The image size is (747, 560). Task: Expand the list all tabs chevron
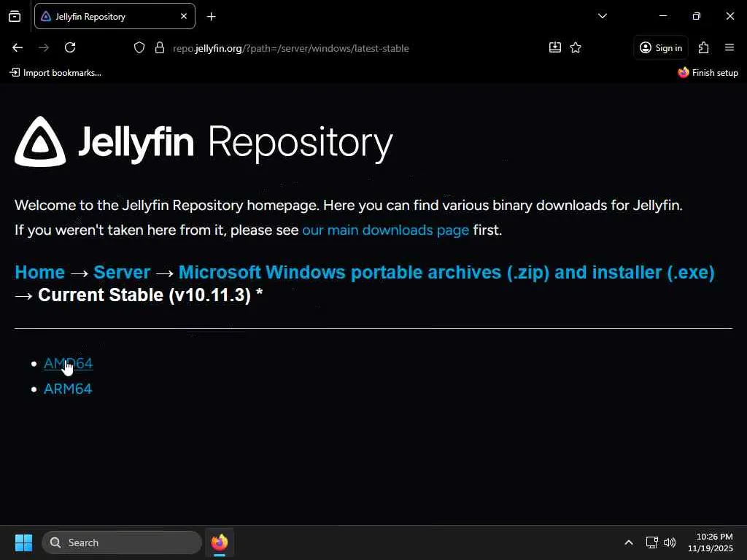(x=602, y=16)
